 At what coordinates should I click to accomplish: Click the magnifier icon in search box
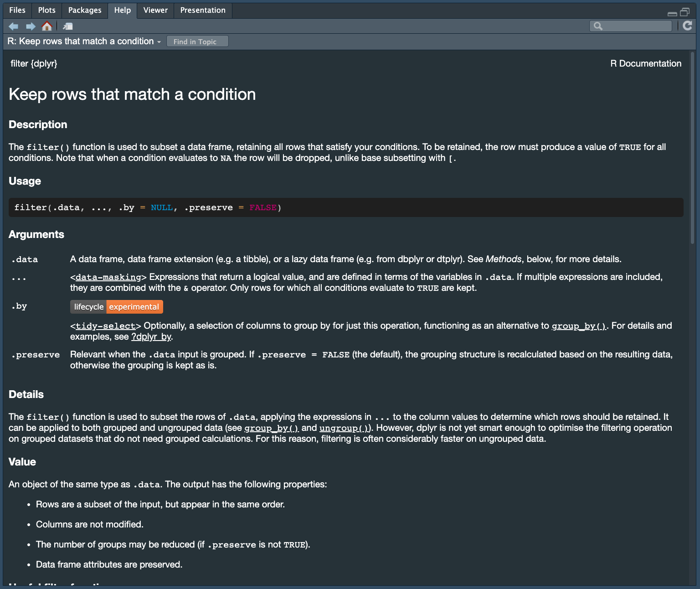598,26
